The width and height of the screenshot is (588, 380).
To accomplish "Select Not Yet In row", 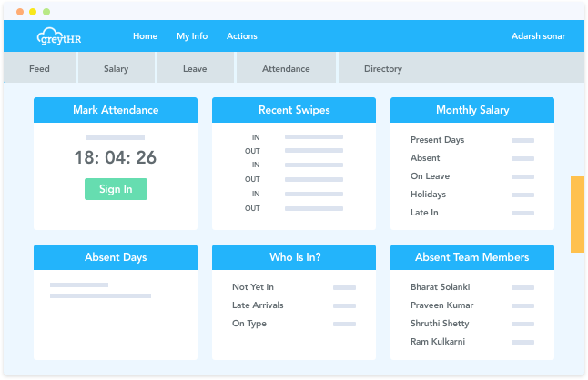I will (253, 287).
